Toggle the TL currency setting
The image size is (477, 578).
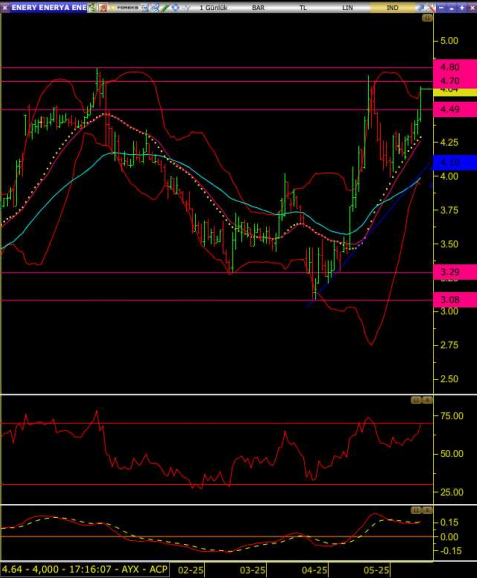(x=303, y=8)
